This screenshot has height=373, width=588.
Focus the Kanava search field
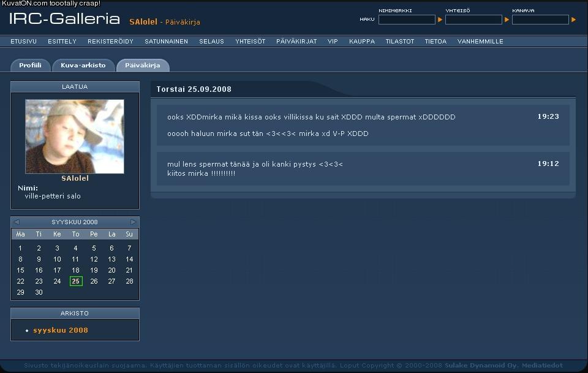540,20
